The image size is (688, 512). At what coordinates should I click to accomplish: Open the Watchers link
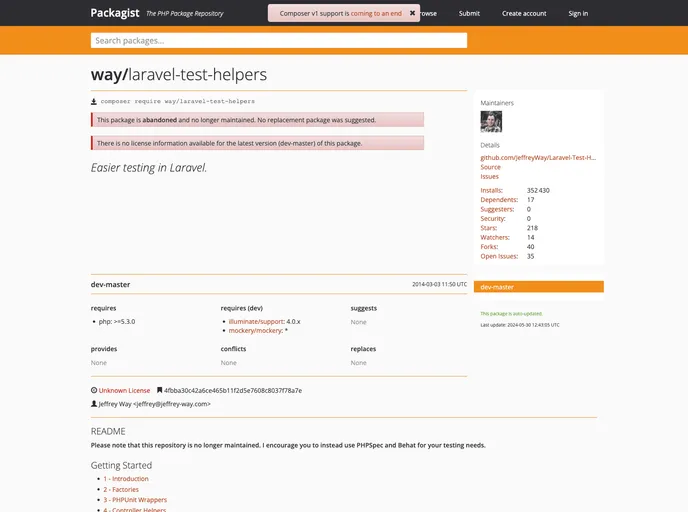tap(495, 237)
